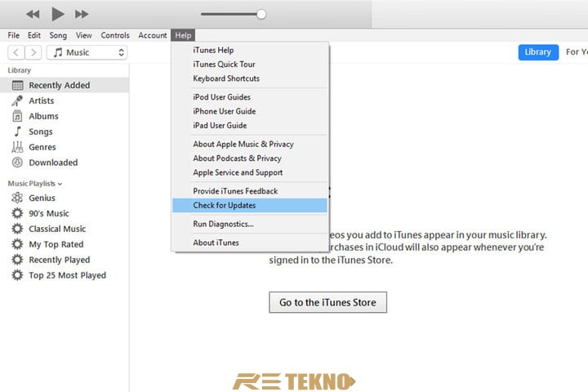Select Downloaded in the sidebar
The image size is (588, 392).
click(x=65, y=163)
